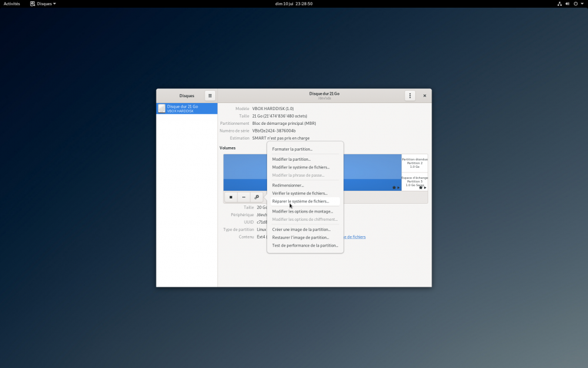
Task: Click the unmount (stop) partition button
Action: 230,197
